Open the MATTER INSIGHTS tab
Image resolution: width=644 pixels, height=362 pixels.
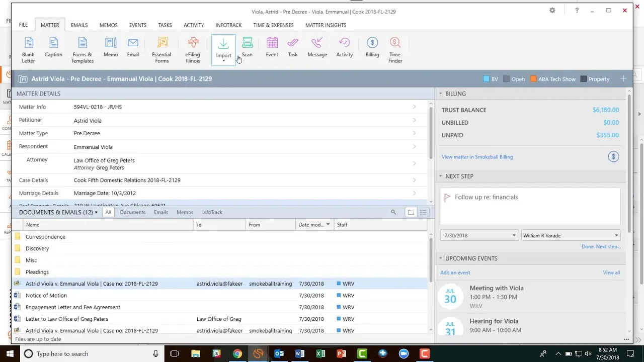(326, 25)
